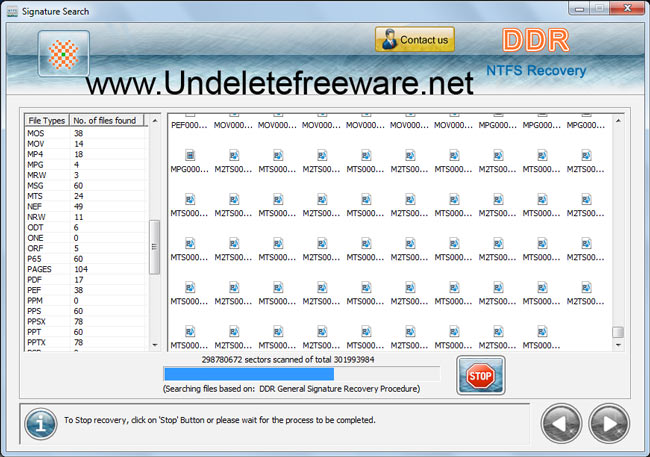The width and height of the screenshot is (650, 457).
Task: Click the file types list scroll-down arrow
Action: 155,345
